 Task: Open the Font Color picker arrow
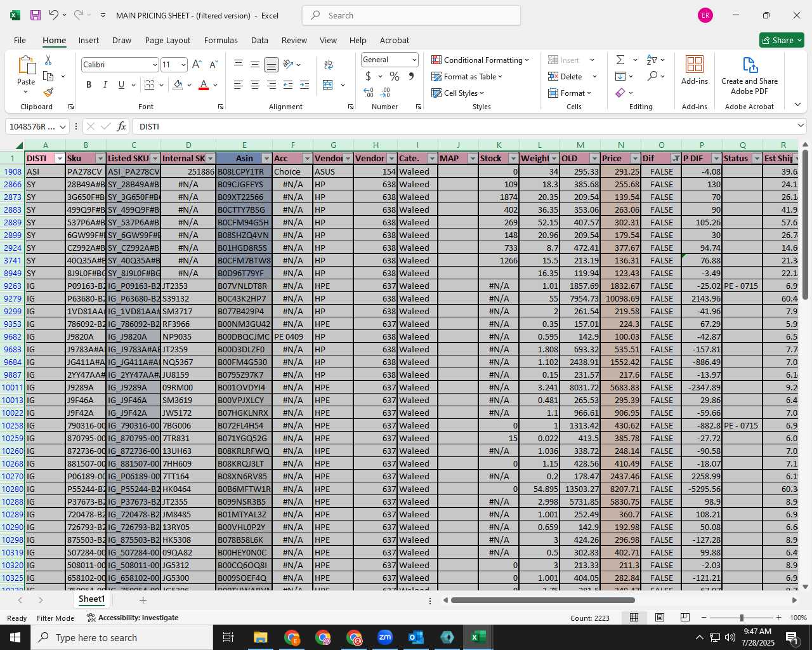point(216,85)
